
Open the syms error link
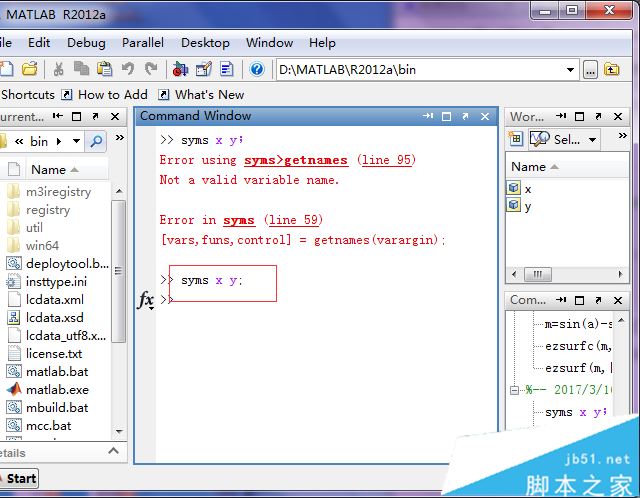[x=239, y=220]
